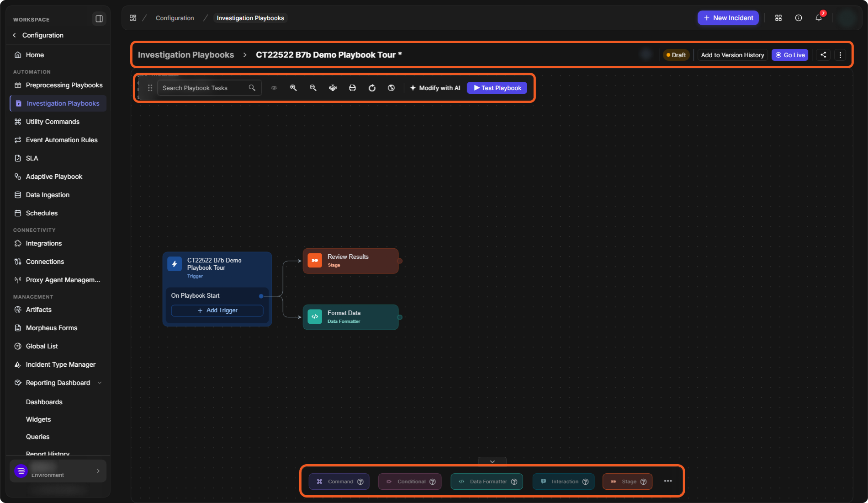Open Integrations in sidebar
The height and width of the screenshot is (503, 868).
(58, 243)
